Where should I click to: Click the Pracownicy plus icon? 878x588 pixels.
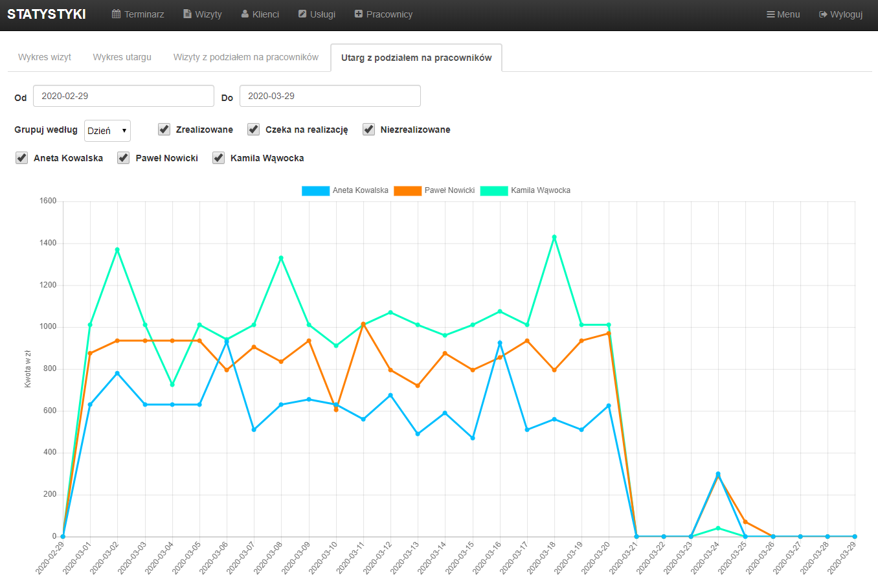[x=359, y=14]
